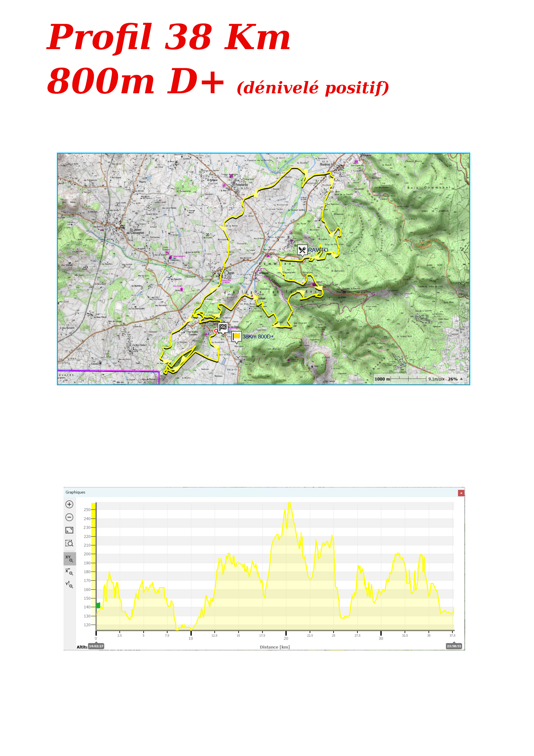Click the Distance [km] axis label
534x756 pixels.
pyautogui.click(x=275, y=647)
